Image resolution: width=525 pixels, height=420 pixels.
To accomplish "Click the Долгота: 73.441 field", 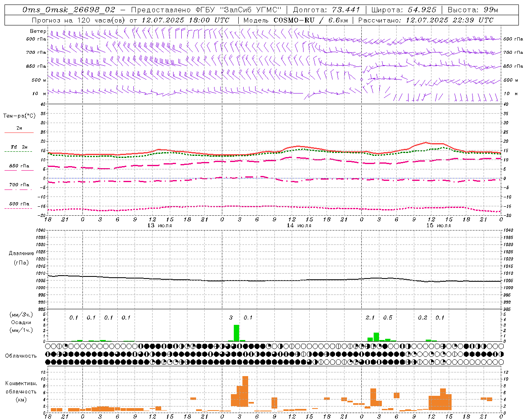I will point(326,10).
